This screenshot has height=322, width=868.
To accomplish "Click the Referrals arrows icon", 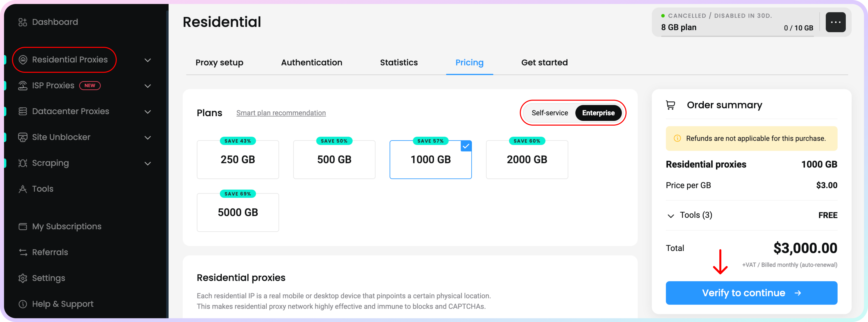I will coord(23,252).
